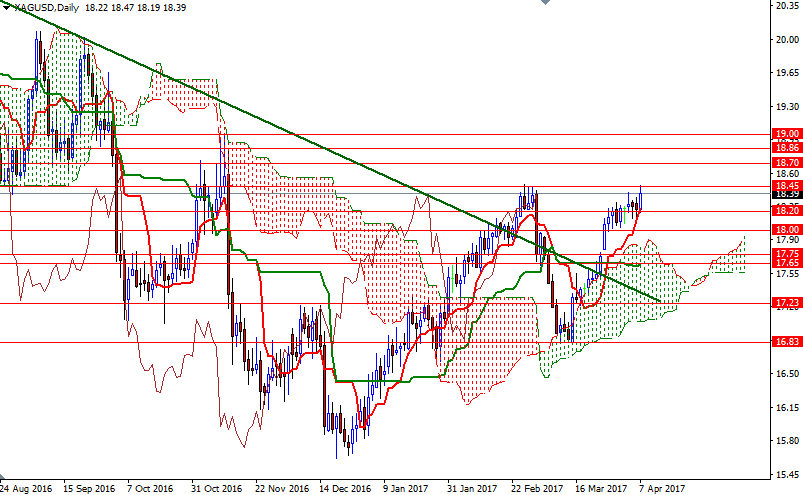Select the red 16.83 price level label
This screenshot has height=495, width=803.
pos(787,342)
